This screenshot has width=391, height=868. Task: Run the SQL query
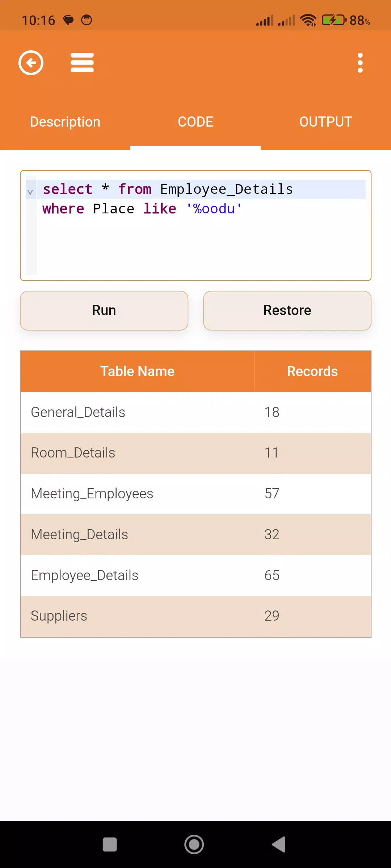104,311
